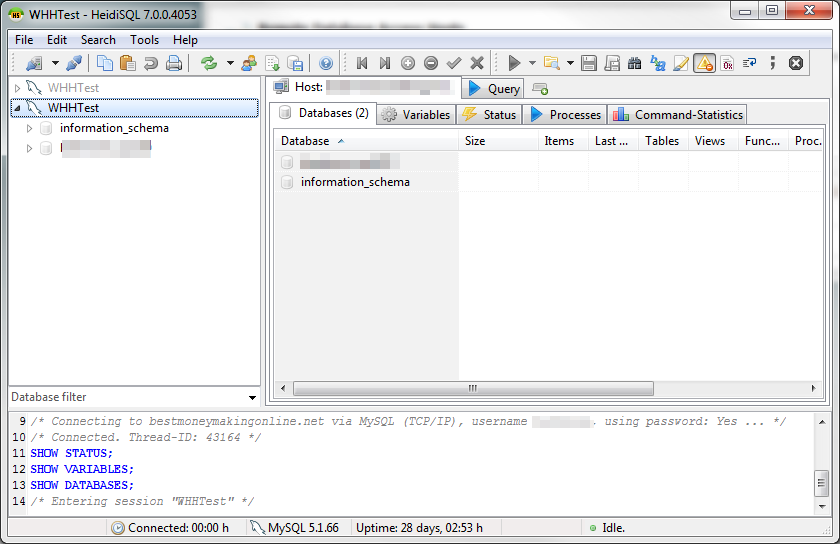Click the binoculars find text icon
Viewport: 840px width, 544px height.
point(634,63)
